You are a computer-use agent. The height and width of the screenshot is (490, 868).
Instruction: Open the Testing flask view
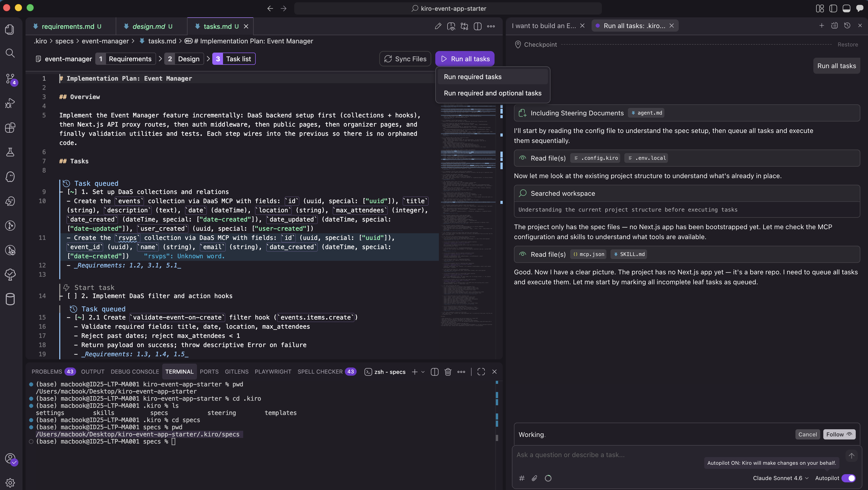(10, 152)
